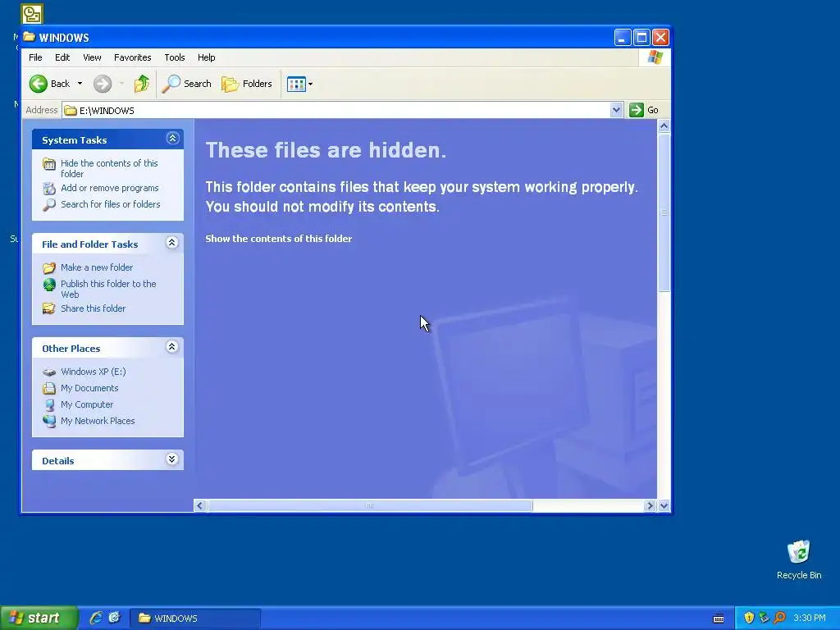Click the 3:30 PM clock
Viewport: 840px width, 630px height.
810,619
